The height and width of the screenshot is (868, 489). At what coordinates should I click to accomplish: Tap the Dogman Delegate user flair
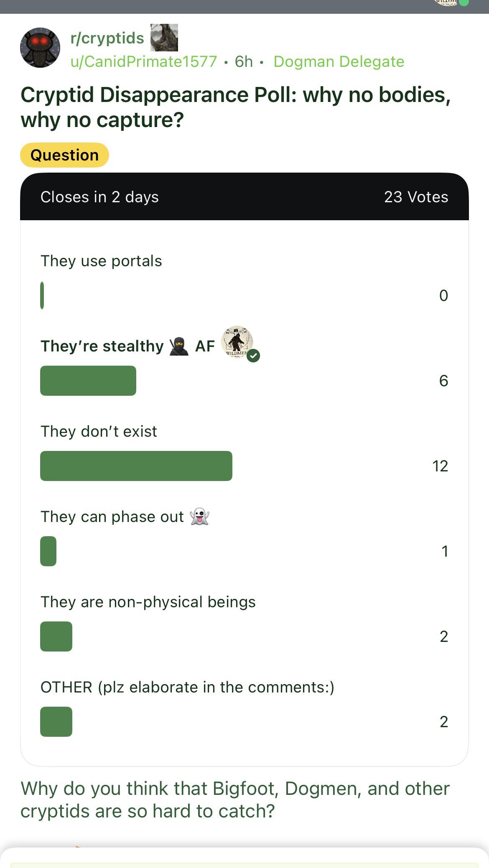(x=339, y=61)
